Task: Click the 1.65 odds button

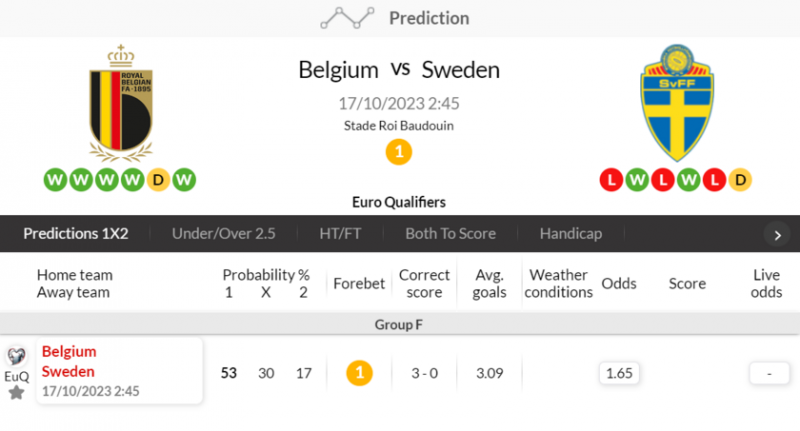Action: point(619,373)
